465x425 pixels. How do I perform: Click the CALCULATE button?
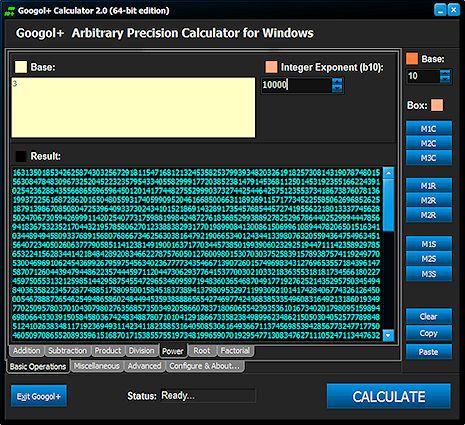pyautogui.click(x=389, y=396)
